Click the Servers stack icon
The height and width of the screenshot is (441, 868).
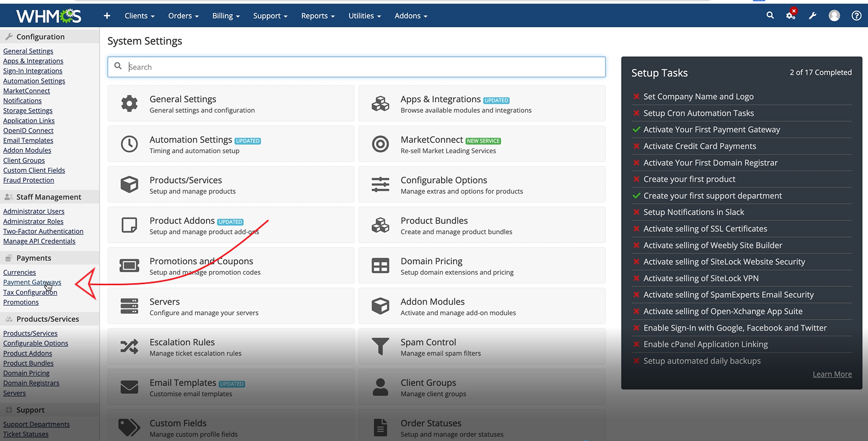129,306
